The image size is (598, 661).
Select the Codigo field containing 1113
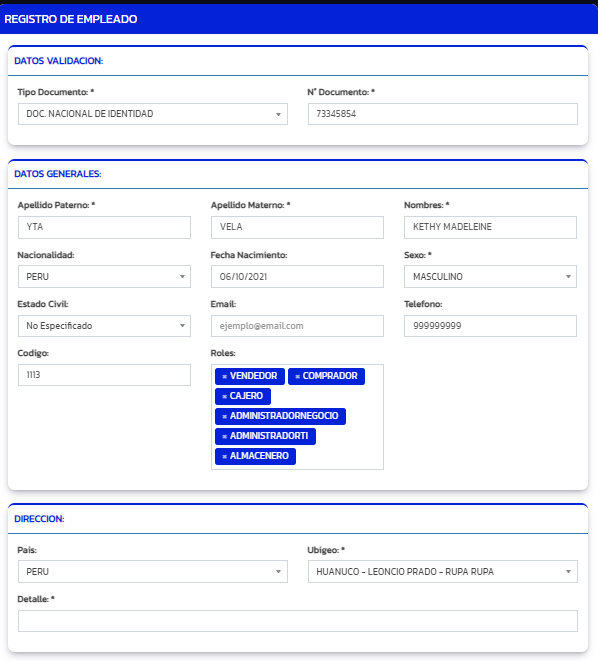pyautogui.click(x=104, y=375)
